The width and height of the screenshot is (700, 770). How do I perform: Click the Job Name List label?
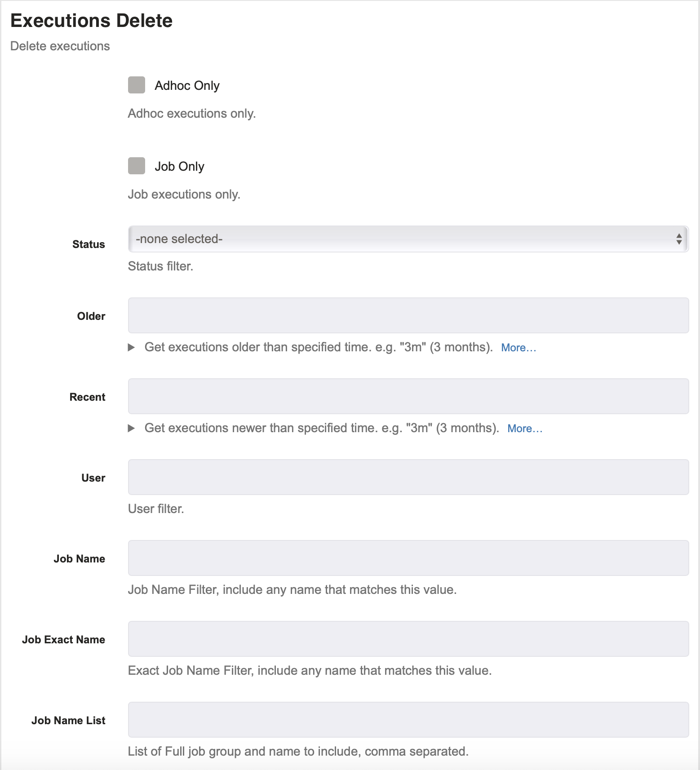tap(68, 721)
